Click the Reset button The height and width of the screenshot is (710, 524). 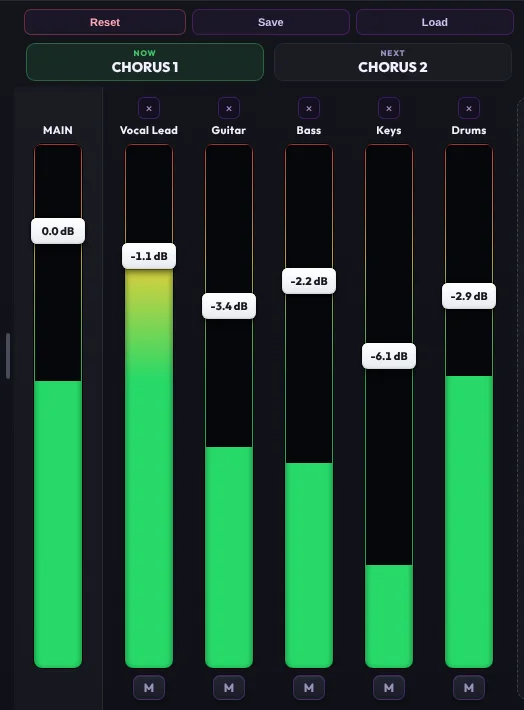pyautogui.click(x=105, y=22)
